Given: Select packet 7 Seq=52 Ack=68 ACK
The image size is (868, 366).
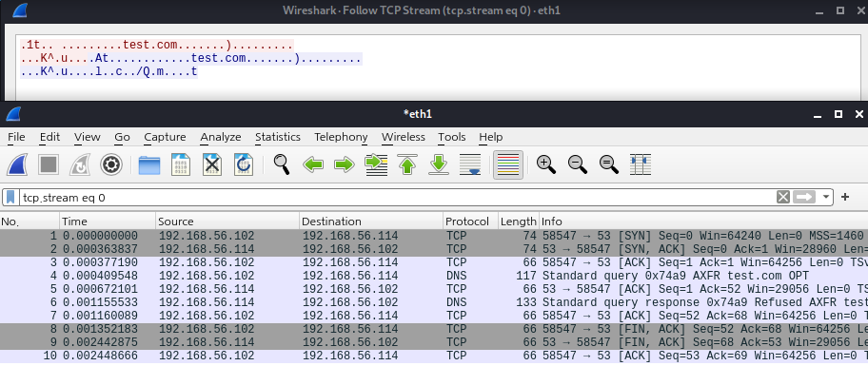Looking at the screenshot, I should (x=434, y=316).
